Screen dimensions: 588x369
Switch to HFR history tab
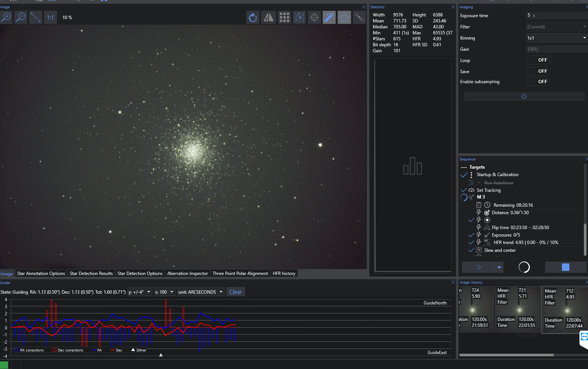(x=284, y=273)
